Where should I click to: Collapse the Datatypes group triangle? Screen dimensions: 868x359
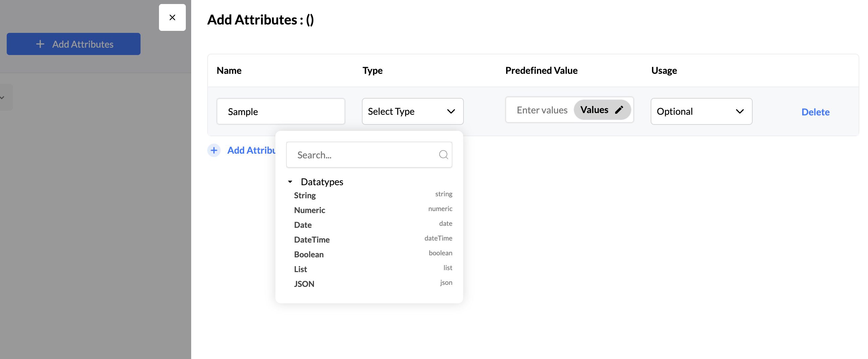tap(290, 182)
